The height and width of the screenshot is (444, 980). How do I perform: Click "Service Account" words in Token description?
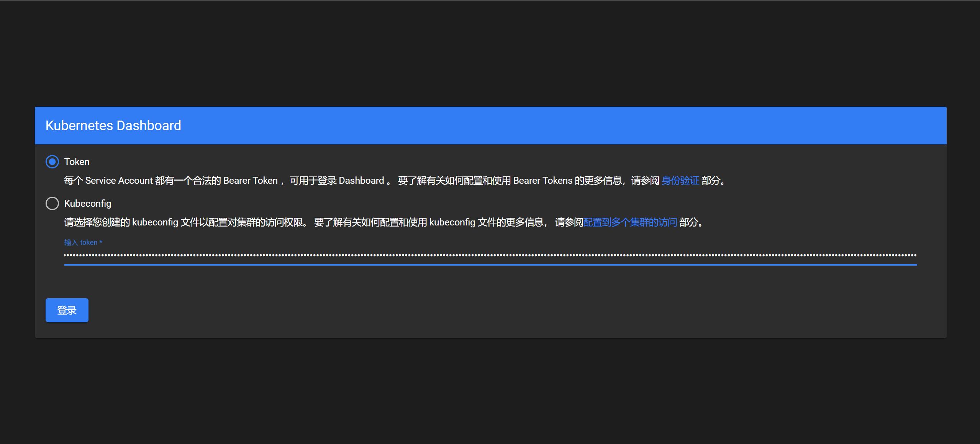pyautogui.click(x=119, y=180)
